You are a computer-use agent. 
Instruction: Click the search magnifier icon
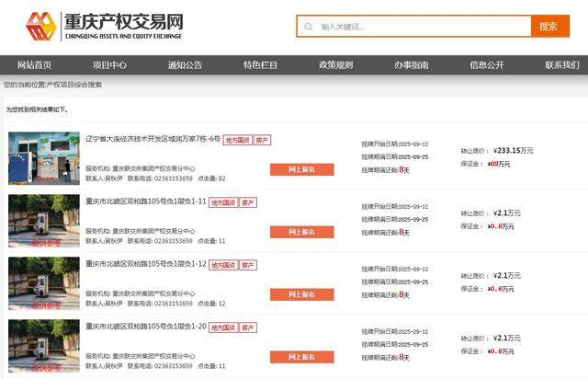(x=308, y=27)
